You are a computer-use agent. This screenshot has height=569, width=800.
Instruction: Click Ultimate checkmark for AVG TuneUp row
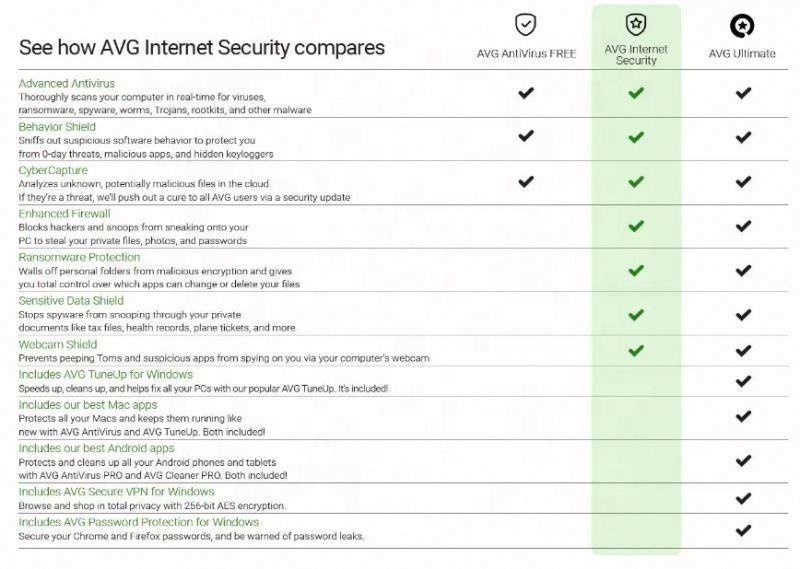click(743, 381)
